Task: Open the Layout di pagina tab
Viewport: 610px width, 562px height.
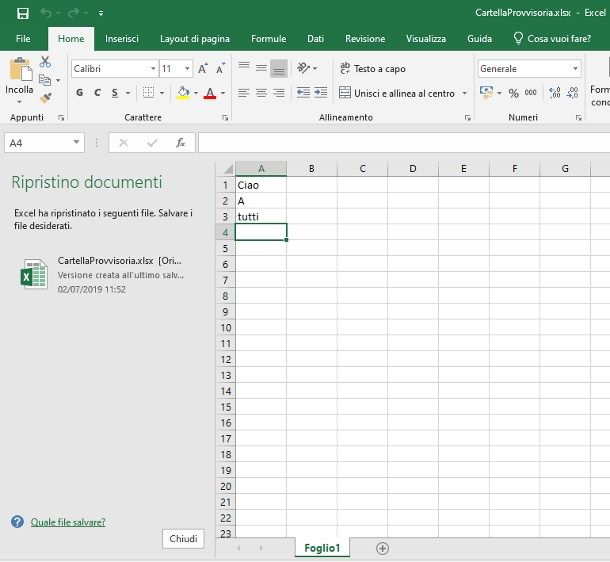Action: click(x=195, y=39)
